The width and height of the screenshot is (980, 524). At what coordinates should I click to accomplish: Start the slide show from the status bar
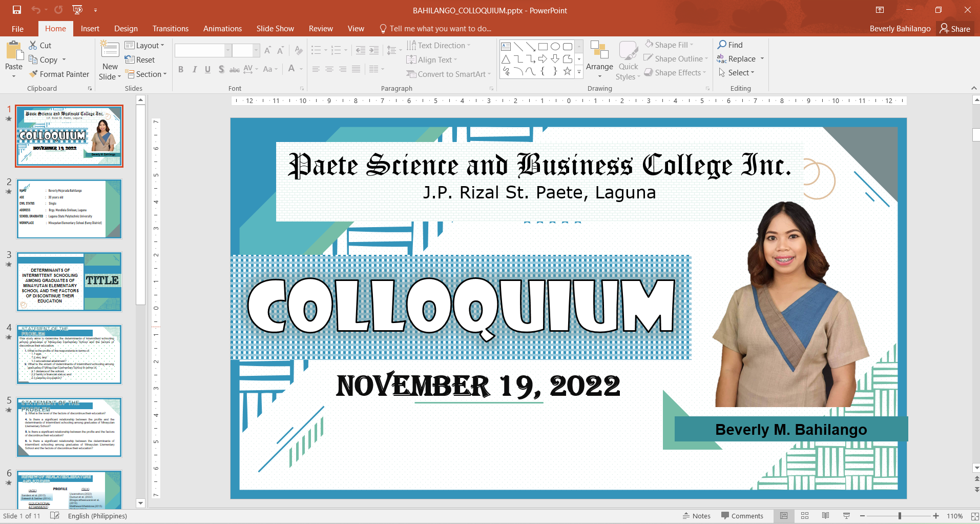coord(846,516)
